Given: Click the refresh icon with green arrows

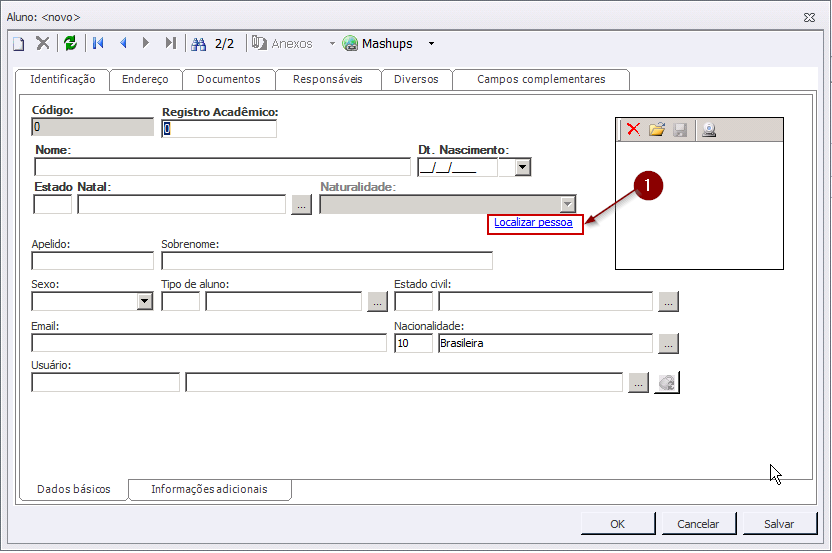Looking at the screenshot, I should point(70,44).
